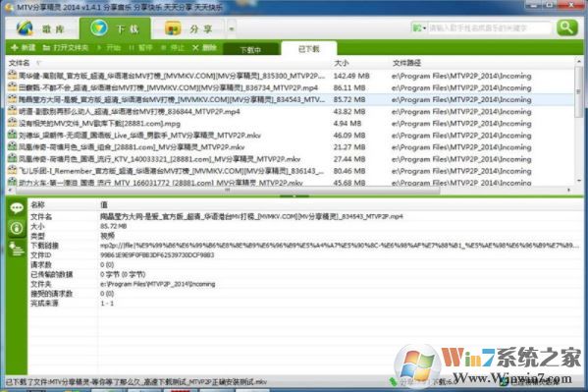Click the horizontal scrollbar right arrow

pyautogui.click(x=569, y=191)
